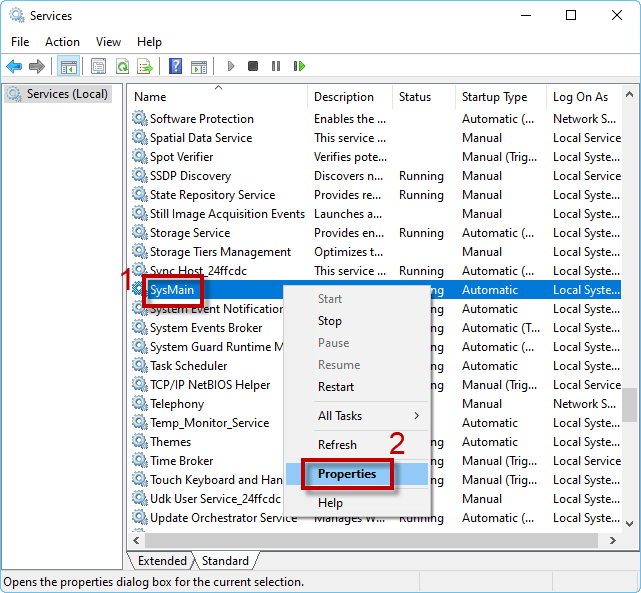Click vertical scrollbar up arrow
Viewport: 641px width, 593px height.
pyautogui.click(x=630, y=95)
